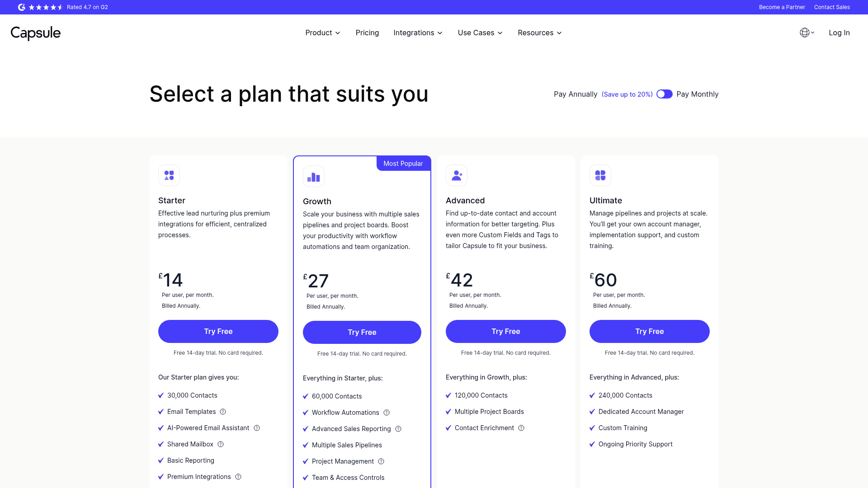This screenshot has height=488, width=868.
Task: Click the Become a Partner link
Action: coord(782,7)
